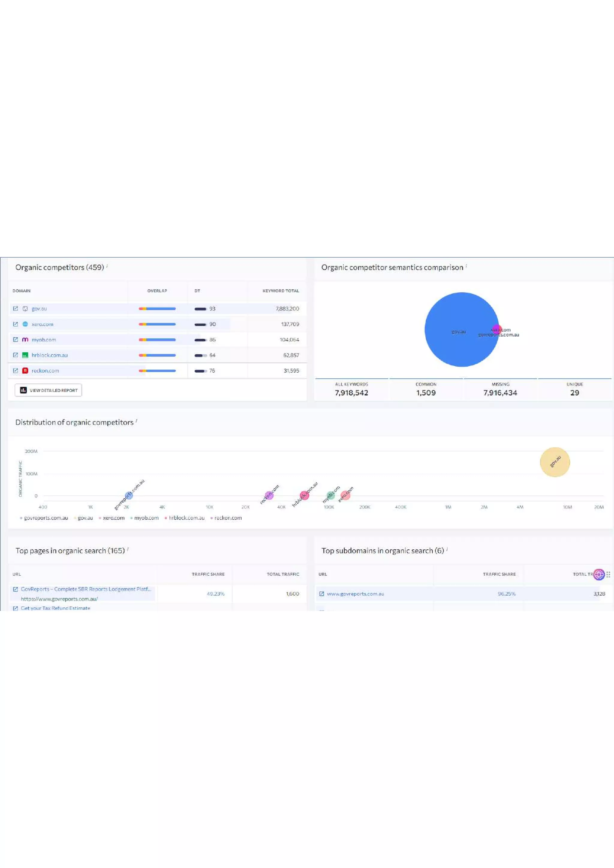This screenshot has height=868, width=614.
Task: Click gov.au overlap color bar
Action: point(157,309)
